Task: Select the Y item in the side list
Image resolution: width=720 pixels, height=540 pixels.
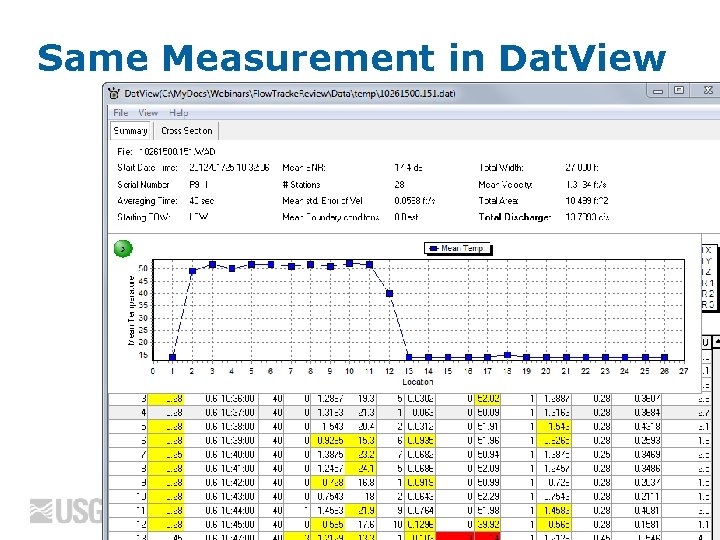Action: pos(708,261)
